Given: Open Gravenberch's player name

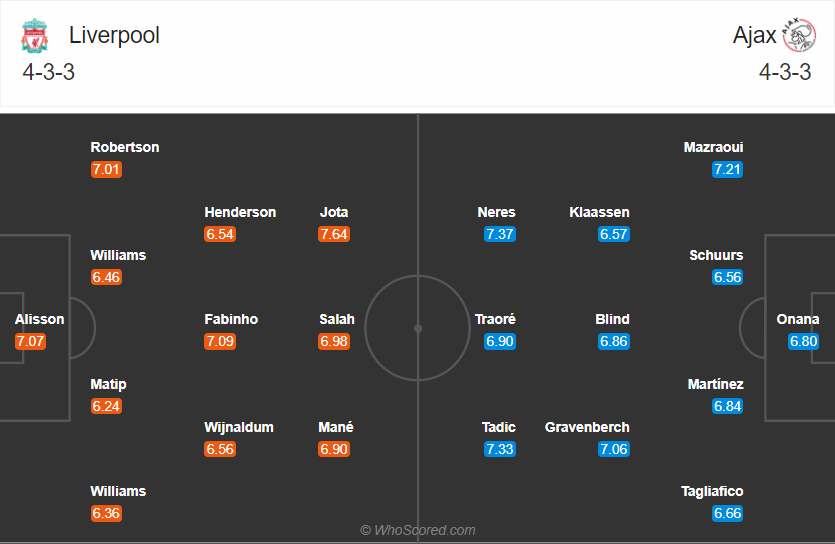Looking at the screenshot, I should (x=587, y=427).
